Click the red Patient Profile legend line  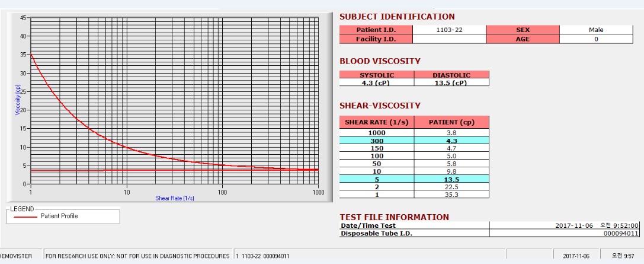(25, 217)
